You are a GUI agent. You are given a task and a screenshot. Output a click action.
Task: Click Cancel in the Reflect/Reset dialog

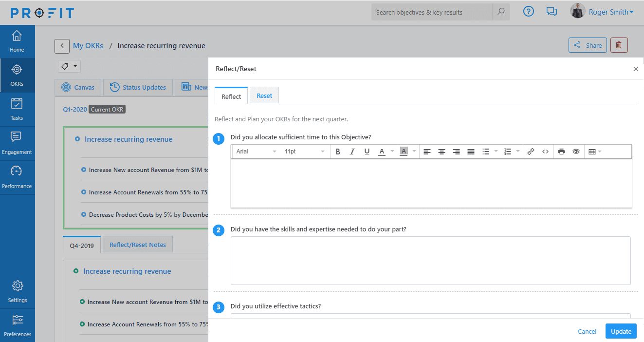point(587,331)
